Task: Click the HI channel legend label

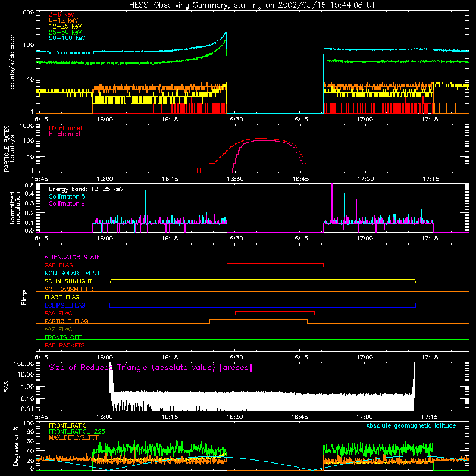Action: click(64, 134)
